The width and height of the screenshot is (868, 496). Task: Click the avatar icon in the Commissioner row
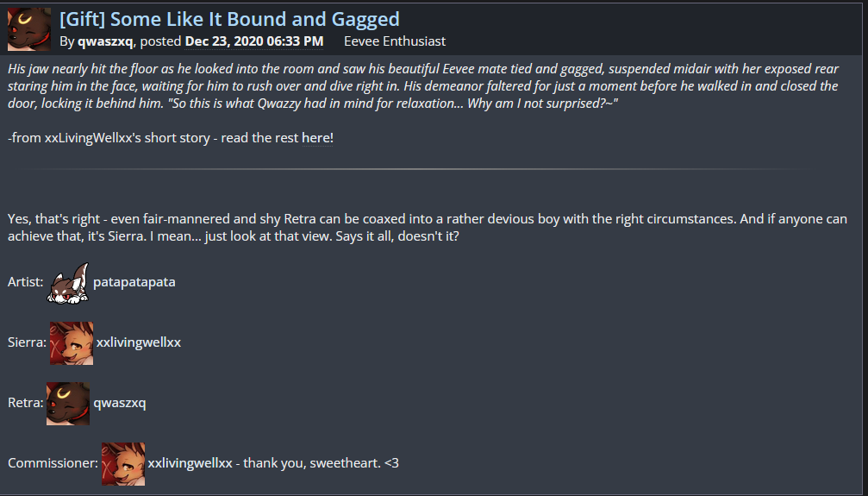click(123, 463)
